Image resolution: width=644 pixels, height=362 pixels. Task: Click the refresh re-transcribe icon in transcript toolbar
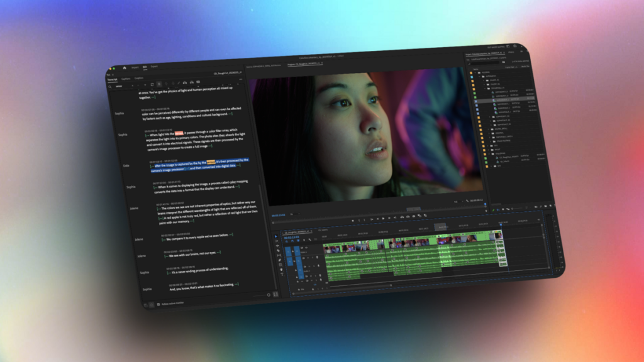pos(152,84)
